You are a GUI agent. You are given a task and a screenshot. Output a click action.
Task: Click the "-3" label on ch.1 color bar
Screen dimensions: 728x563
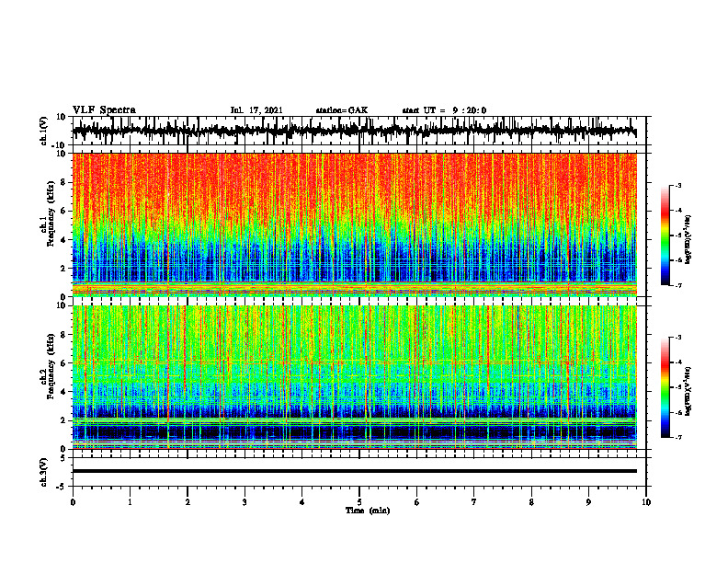click(678, 186)
